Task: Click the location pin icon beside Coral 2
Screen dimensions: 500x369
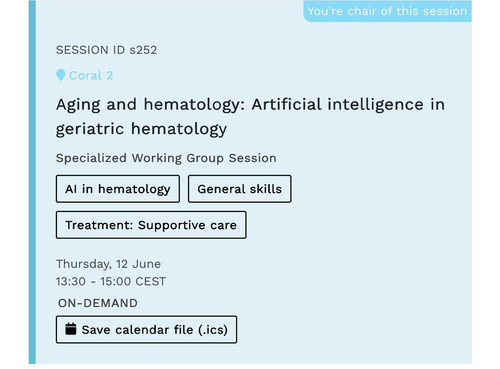Action: pyautogui.click(x=60, y=75)
